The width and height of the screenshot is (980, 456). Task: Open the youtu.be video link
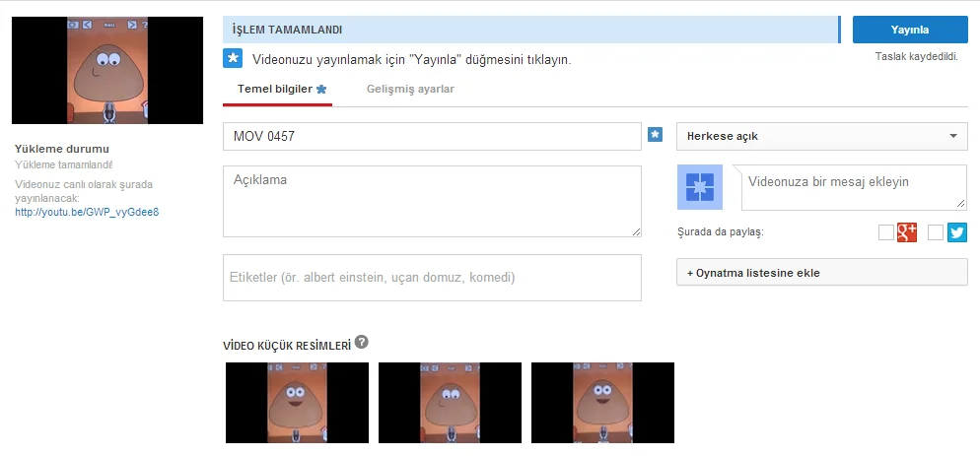tap(87, 212)
